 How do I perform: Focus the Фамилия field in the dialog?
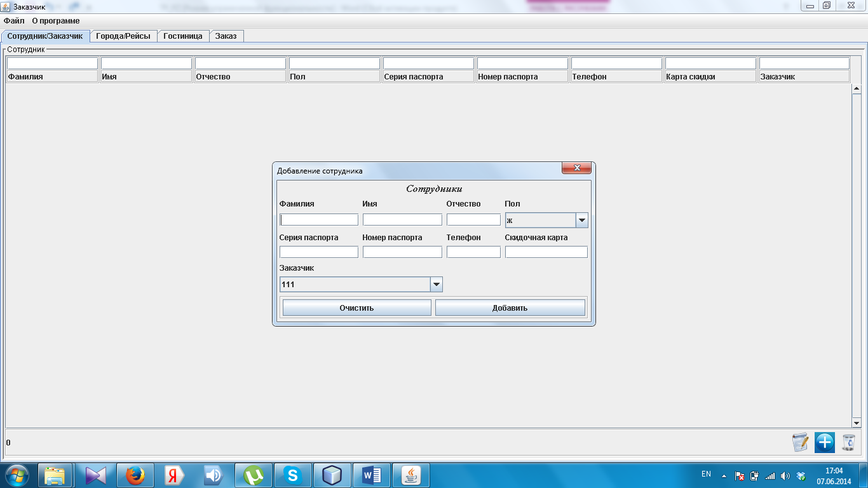319,219
